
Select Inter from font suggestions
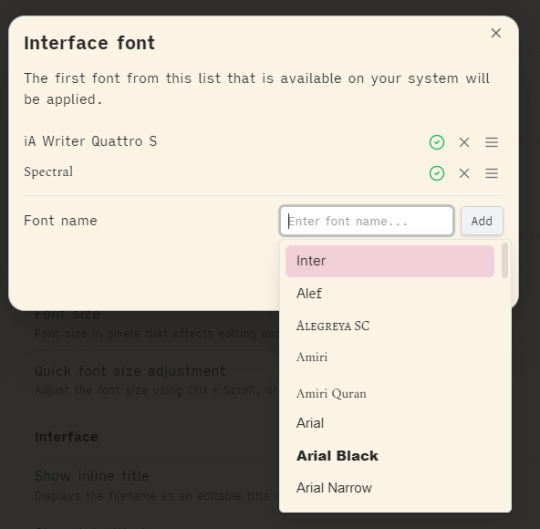390,261
